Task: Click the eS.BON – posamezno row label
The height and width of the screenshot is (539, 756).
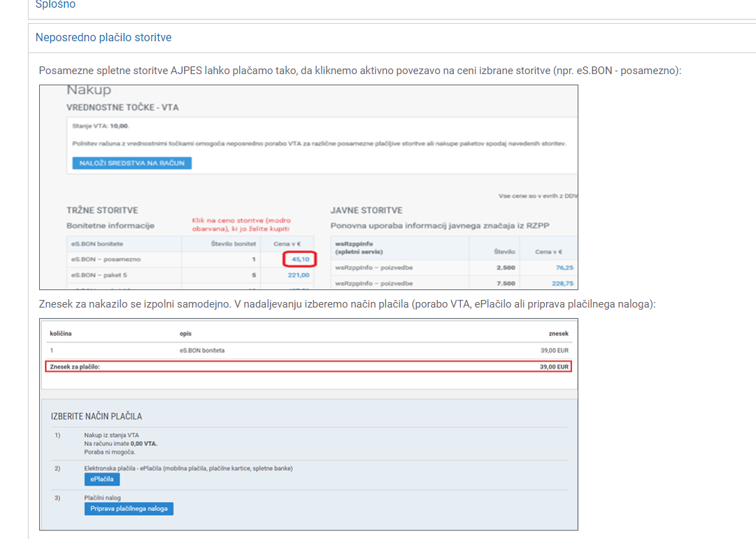Action: coord(106,259)
